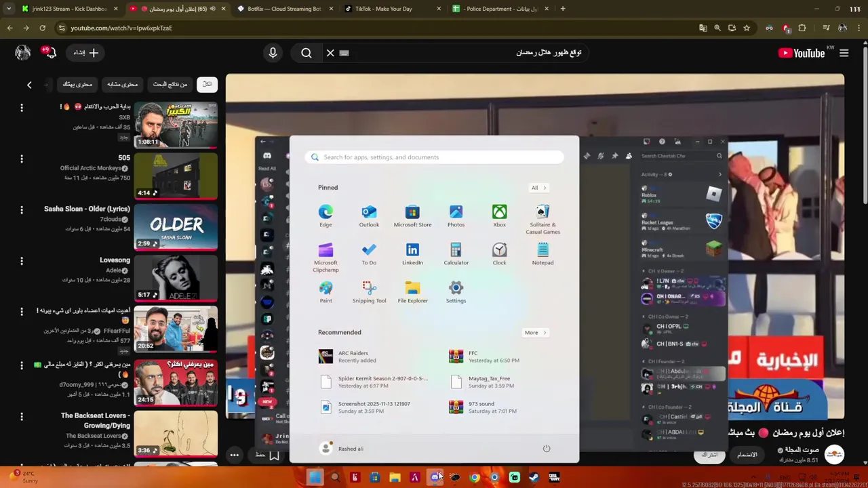Click YouTube search magnifier button
Screen dimensions: 868x488
tap(307, 53)
